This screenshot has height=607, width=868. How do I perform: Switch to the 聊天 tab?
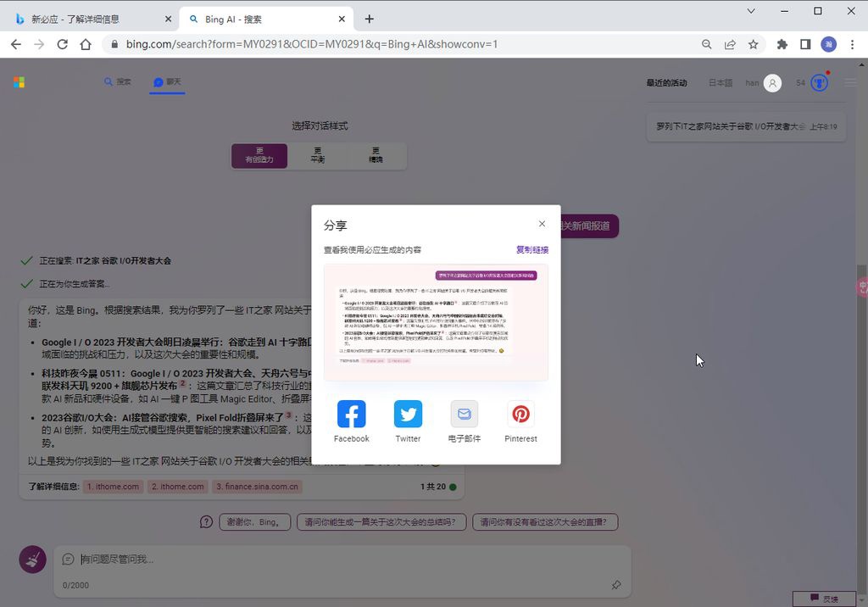point(166,81)
